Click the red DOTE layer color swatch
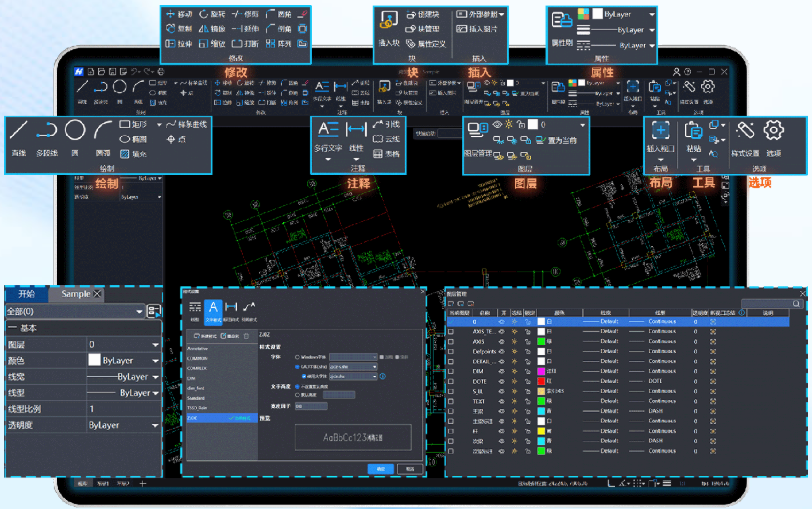The width and height of the screenshot is (812, 509). click(541, 381)
